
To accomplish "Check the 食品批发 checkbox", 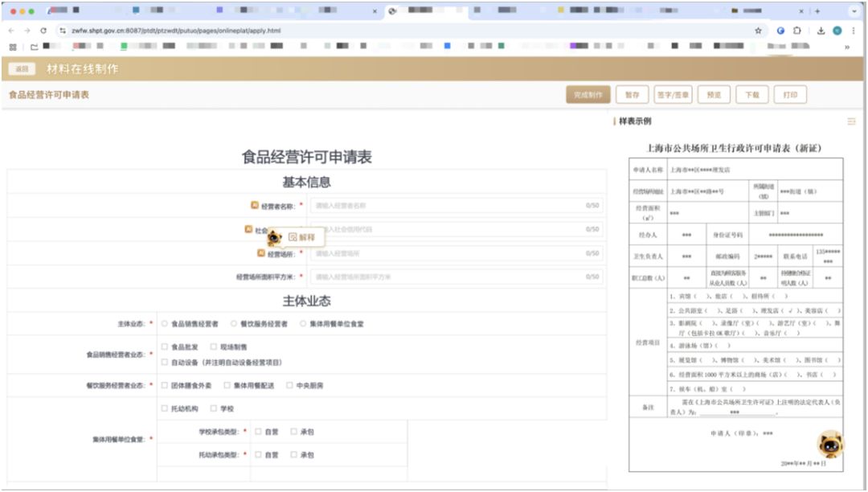I will (x=165, y=347).
